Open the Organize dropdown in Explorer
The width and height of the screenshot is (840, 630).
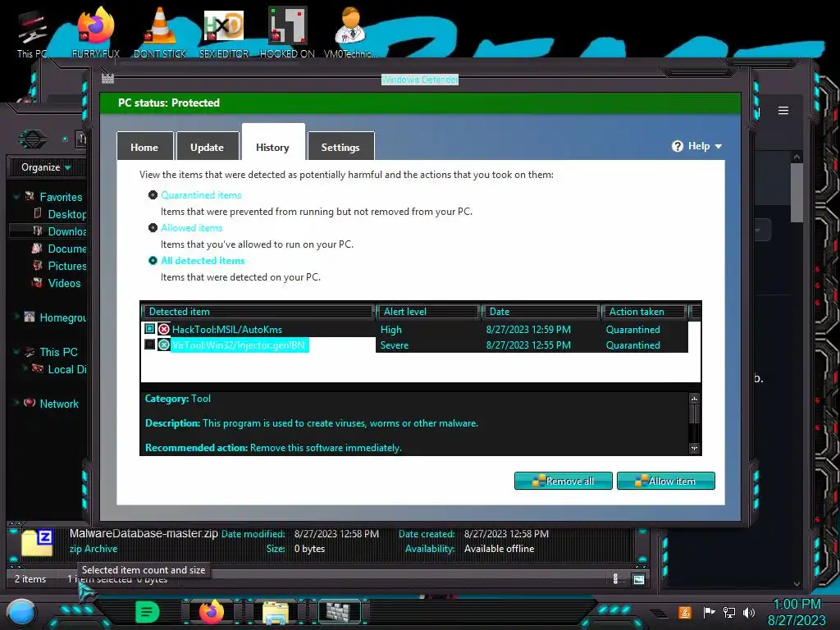pos(46,167)
